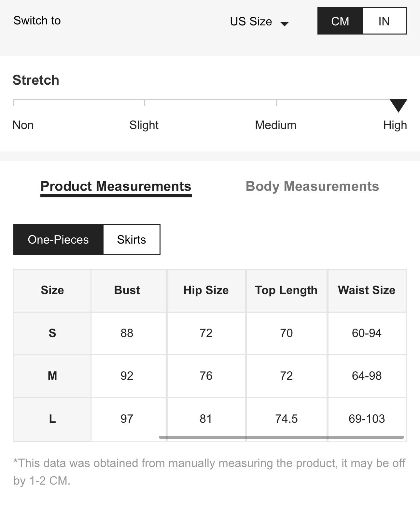The width and height of the screenshot is (420, 510).
Task: Open Product Measurements tab
Action: [116, 186]
